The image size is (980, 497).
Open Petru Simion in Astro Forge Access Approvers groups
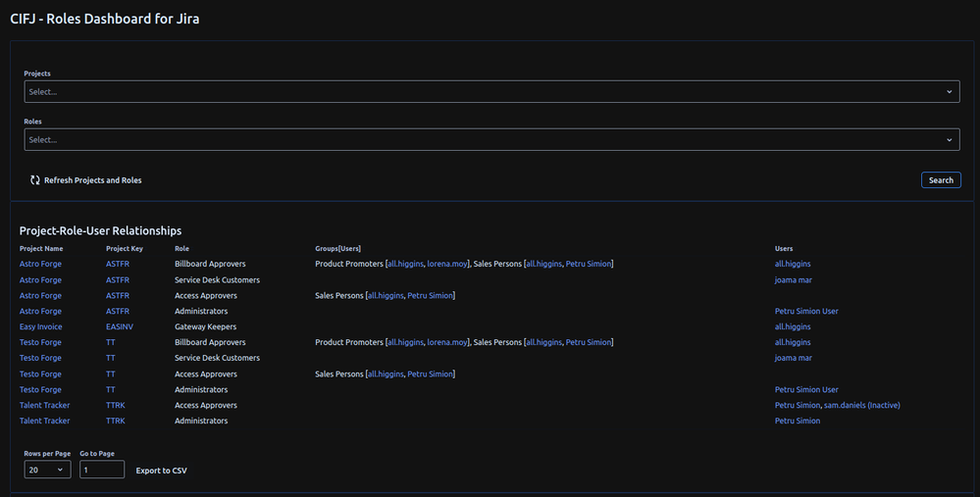(x=430, y=295)
